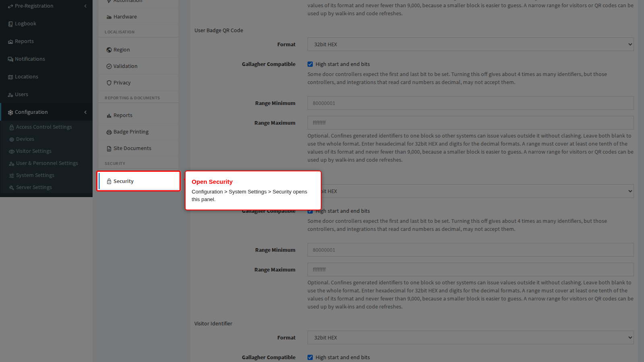Open the User Badge QR Code Format dropdown

click(471, 44)
